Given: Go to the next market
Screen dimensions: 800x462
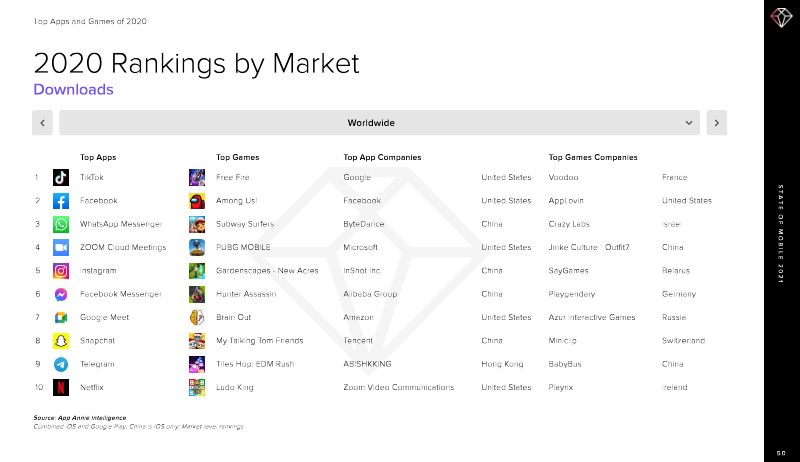Looking at the screenshot, I should [716, 122].
